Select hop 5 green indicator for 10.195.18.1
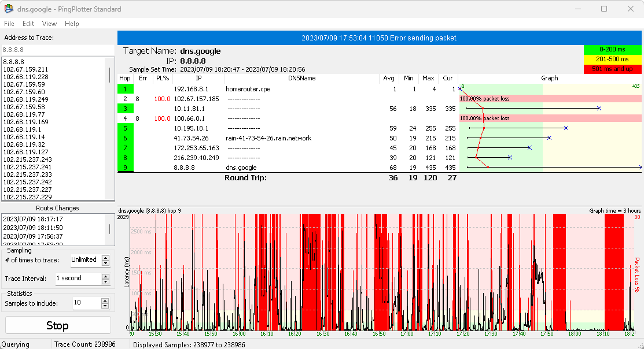 [x=125, y=128]
